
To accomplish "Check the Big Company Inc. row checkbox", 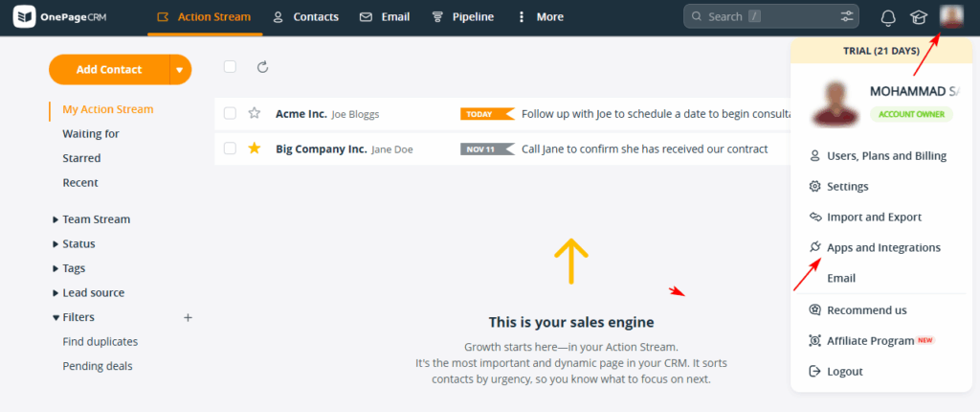I will click(230, 149).
